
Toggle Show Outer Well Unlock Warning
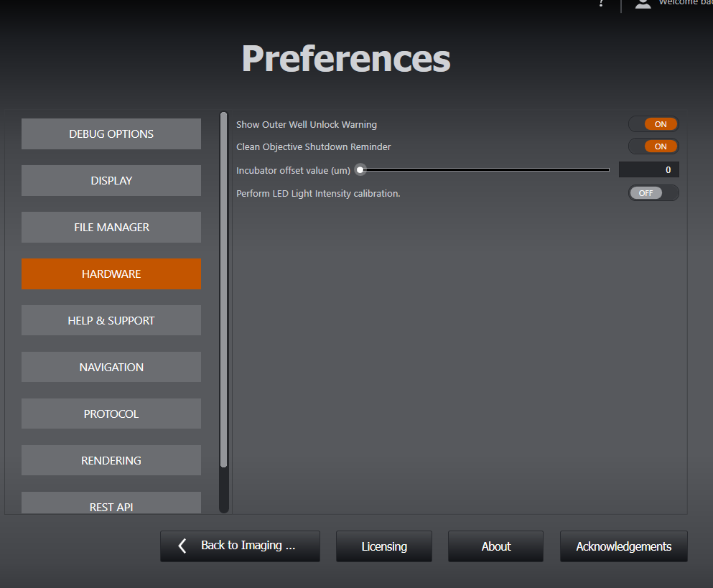653,124
